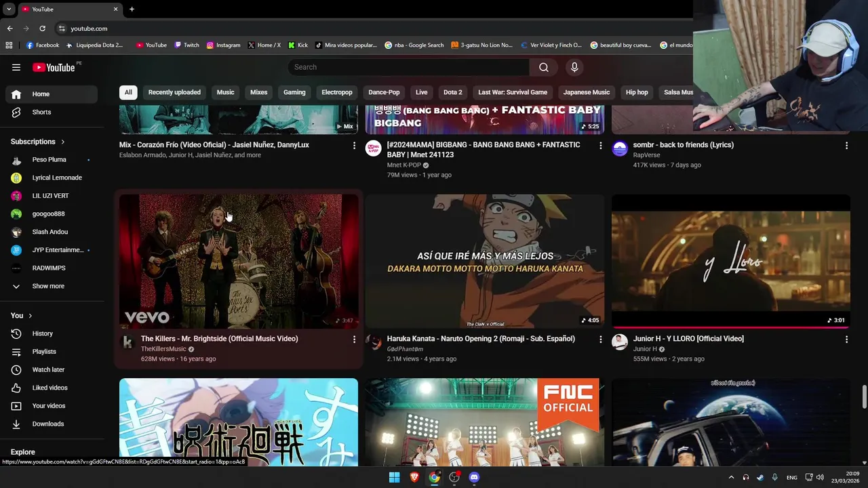Open the browser apps grid icon

click(9, 45)
